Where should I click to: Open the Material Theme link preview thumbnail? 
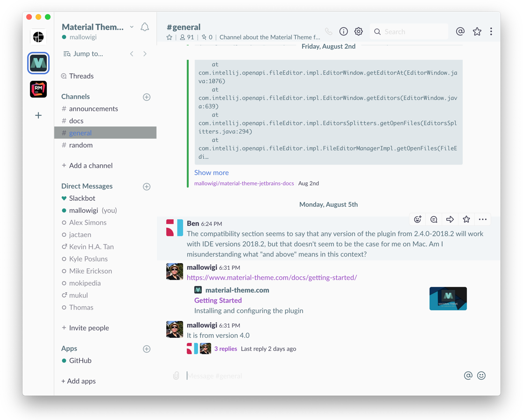coord(448,299)
